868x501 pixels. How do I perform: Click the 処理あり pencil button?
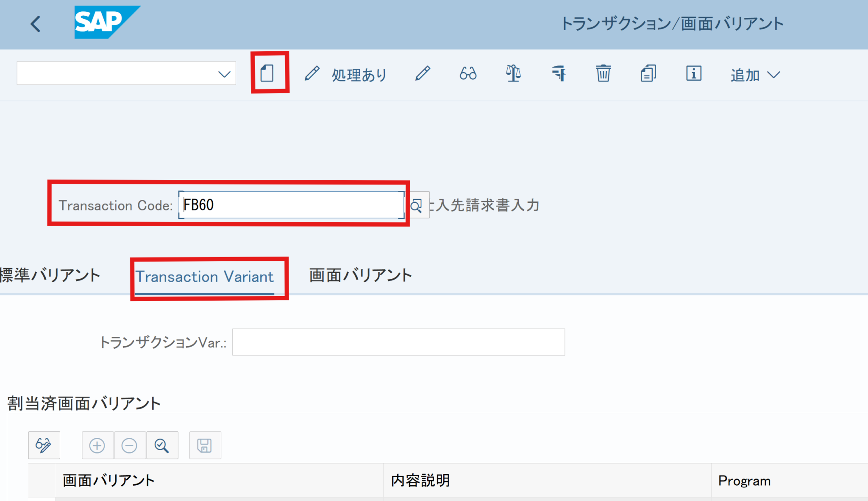(x=345, y=74)
